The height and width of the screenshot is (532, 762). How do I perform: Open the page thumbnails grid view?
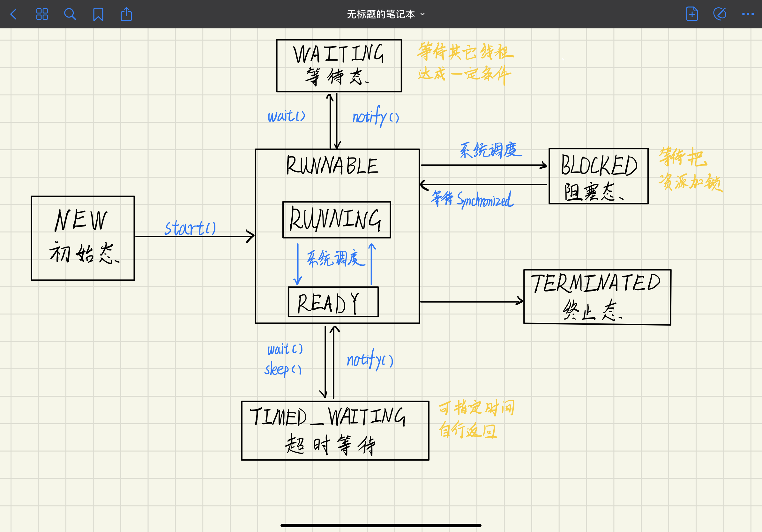pos(42,14)
